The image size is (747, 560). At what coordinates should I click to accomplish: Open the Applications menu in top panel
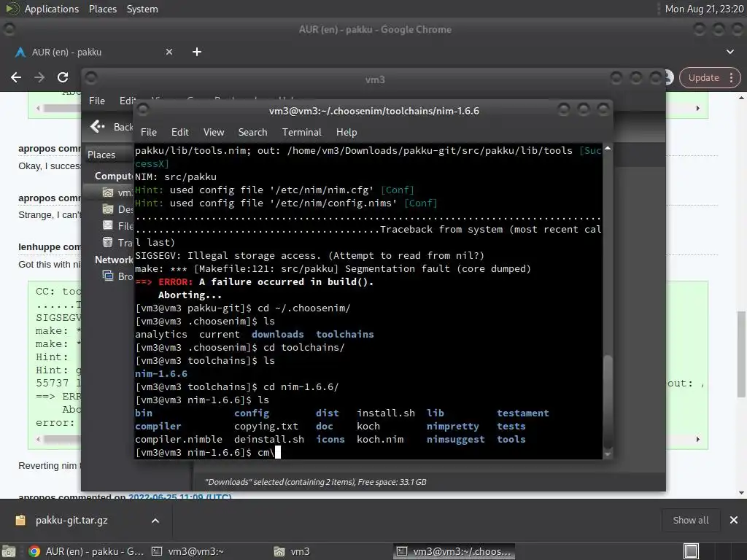[x=52, y=9]
